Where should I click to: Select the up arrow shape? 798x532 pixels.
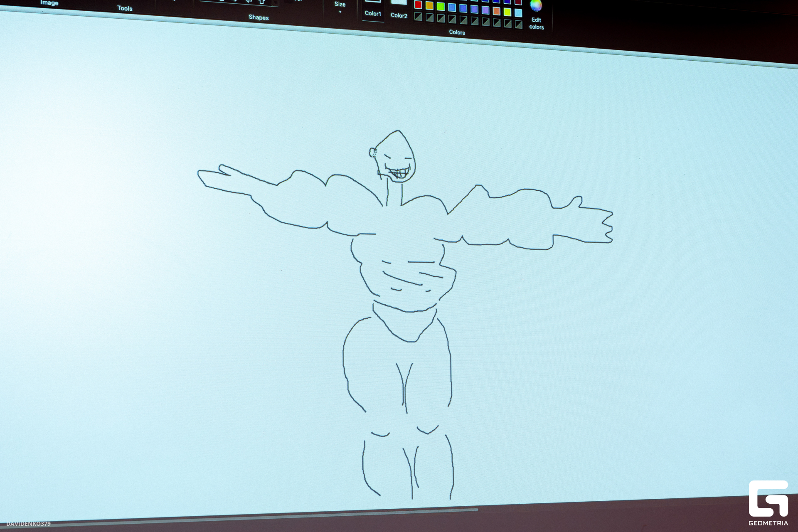[x=262, y=2]
